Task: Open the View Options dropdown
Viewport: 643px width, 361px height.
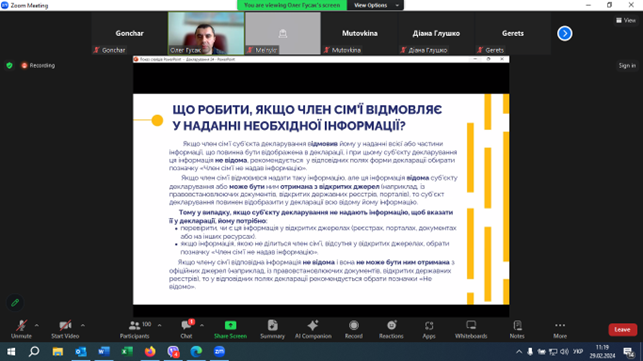Action: 375,5
